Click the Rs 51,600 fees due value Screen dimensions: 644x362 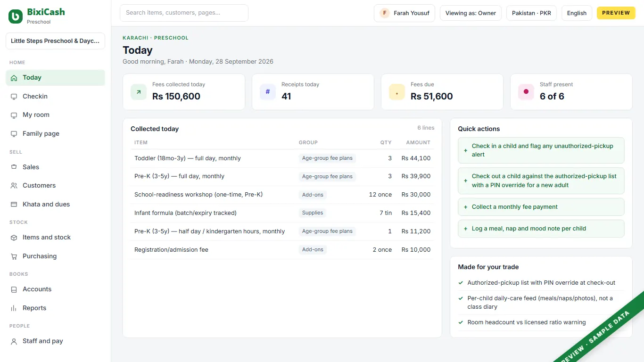tap(431, 97)
